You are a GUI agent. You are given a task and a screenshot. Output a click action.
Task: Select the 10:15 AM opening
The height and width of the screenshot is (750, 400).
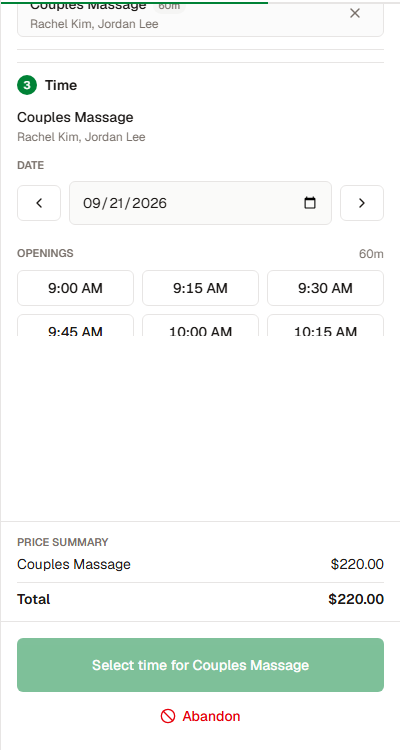point(325,326)
